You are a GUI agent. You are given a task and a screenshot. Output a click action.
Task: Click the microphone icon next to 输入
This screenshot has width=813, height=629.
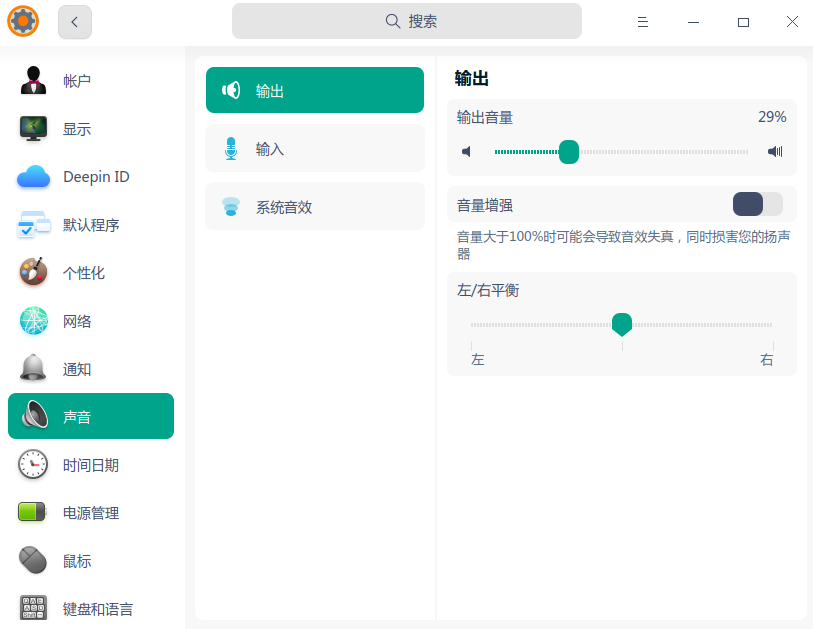click(231, 148)
